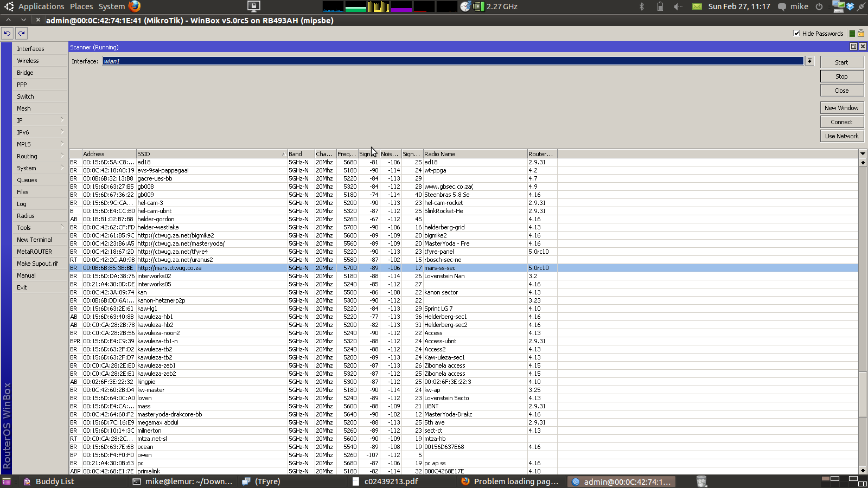Switch to Problem loading page taskbar window
Screen dimensions: 868x488
510,481
